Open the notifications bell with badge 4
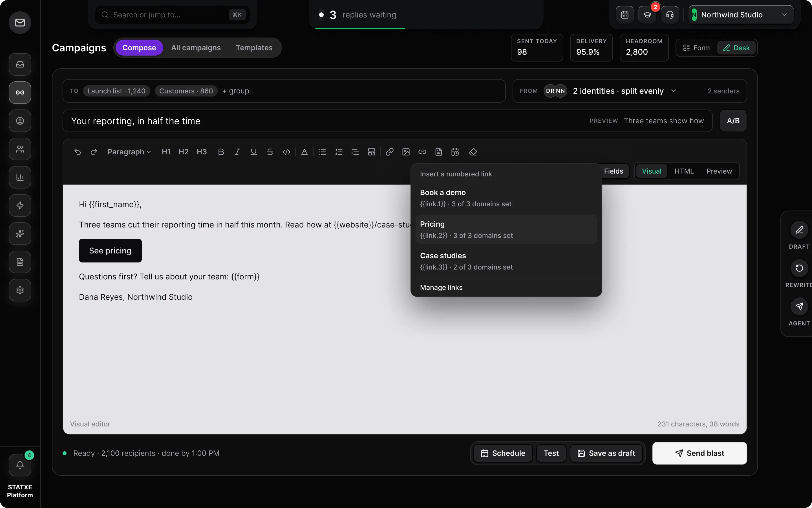The image size is (812, 508). click(20, 465)
